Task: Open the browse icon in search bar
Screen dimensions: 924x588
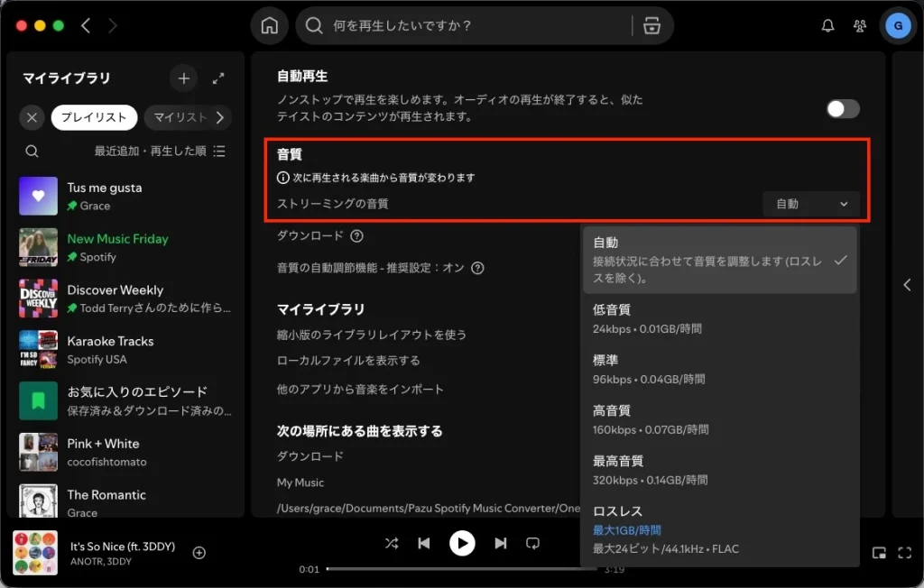Action: point(651,25)
